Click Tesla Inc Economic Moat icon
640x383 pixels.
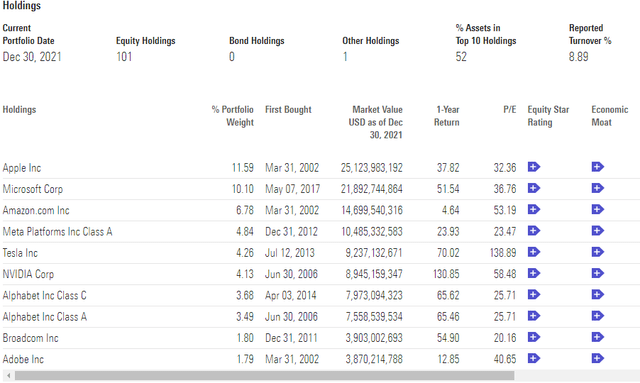point(597,252)
